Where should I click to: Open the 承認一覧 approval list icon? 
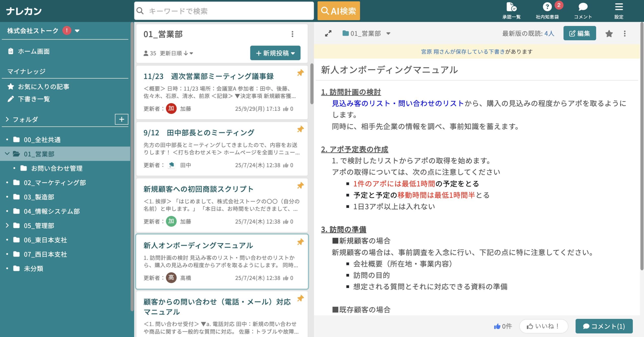(511, 11)
